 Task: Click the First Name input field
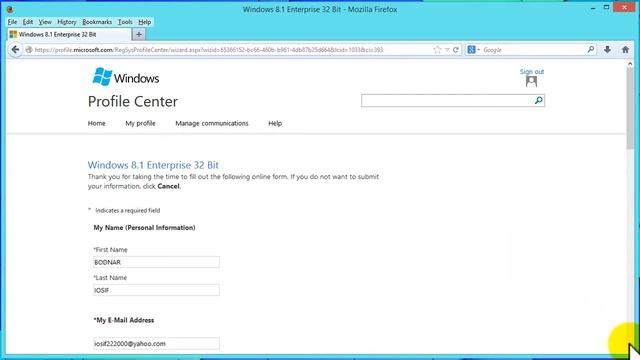click(156, 262)
